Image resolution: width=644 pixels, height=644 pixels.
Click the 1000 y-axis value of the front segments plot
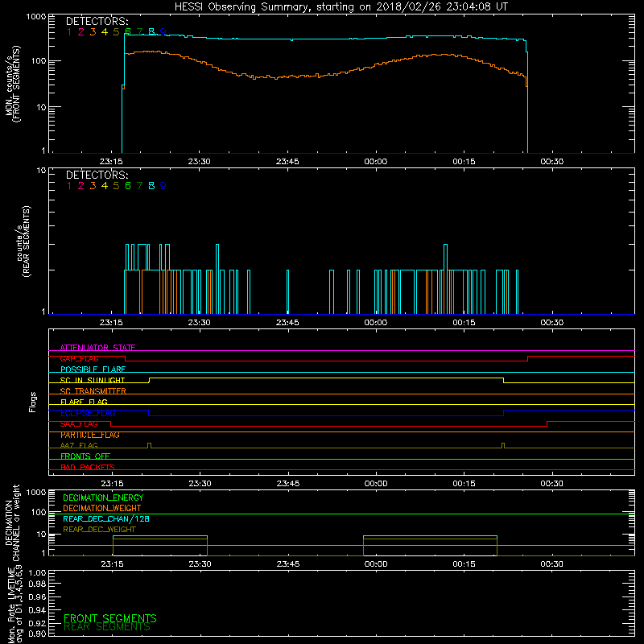click(36, 17)
